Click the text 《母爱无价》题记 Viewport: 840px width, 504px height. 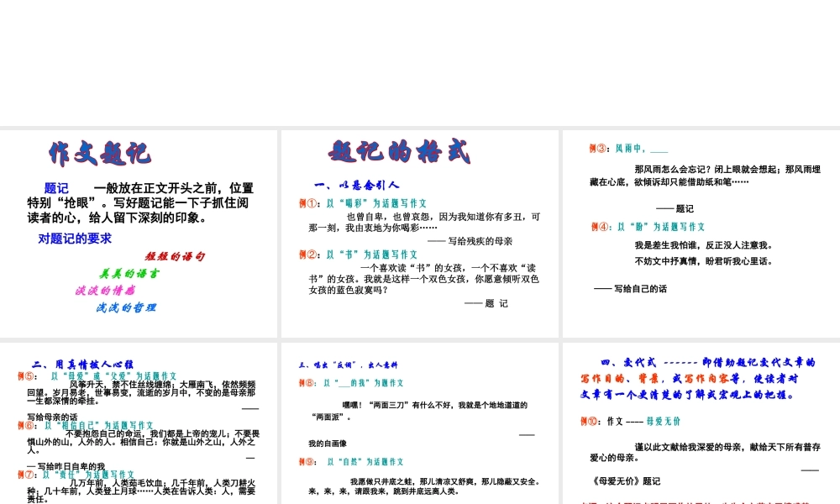(x=626, y=481)
